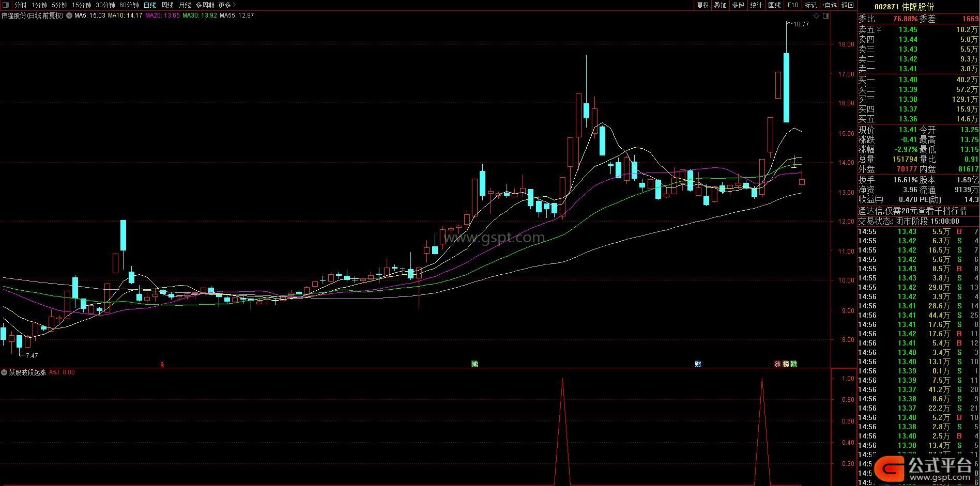Click the diamond icon above the chart

[x=817, y=16]
